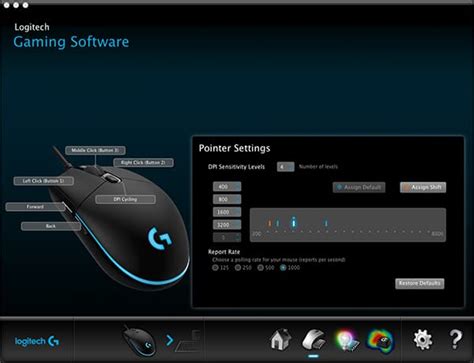Viewport: 474px width, 363px height.
Task: Click the DPI Cycling button label
Action: (x=125, y=199)
